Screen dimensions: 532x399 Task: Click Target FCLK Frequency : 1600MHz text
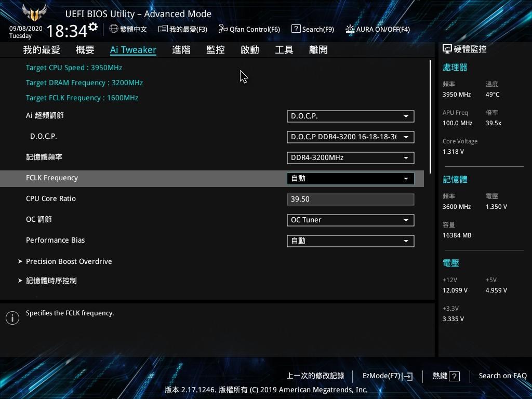click(82, 98)
